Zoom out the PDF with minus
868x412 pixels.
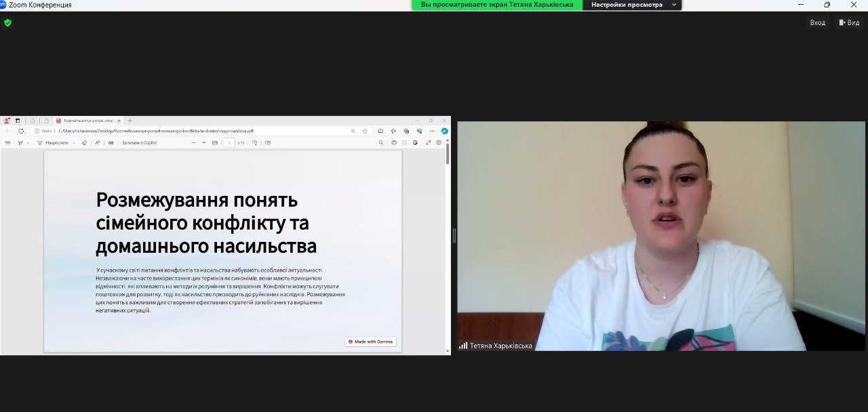click(193, 143)
